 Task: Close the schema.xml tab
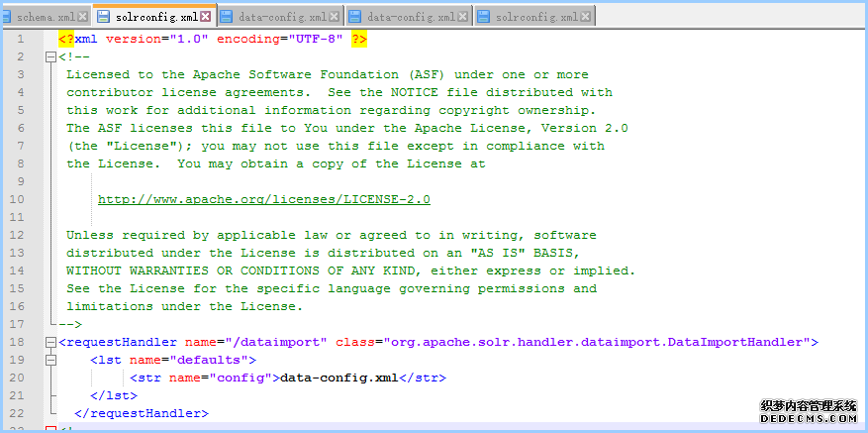pos(83,17)
